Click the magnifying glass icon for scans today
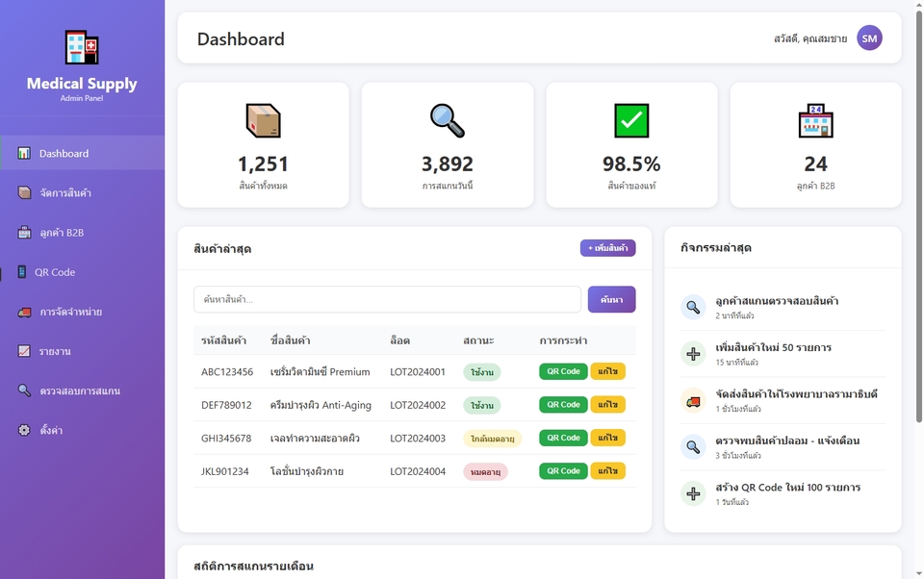The width and height of the screenshot is (924, 579). tap(447, 120)
